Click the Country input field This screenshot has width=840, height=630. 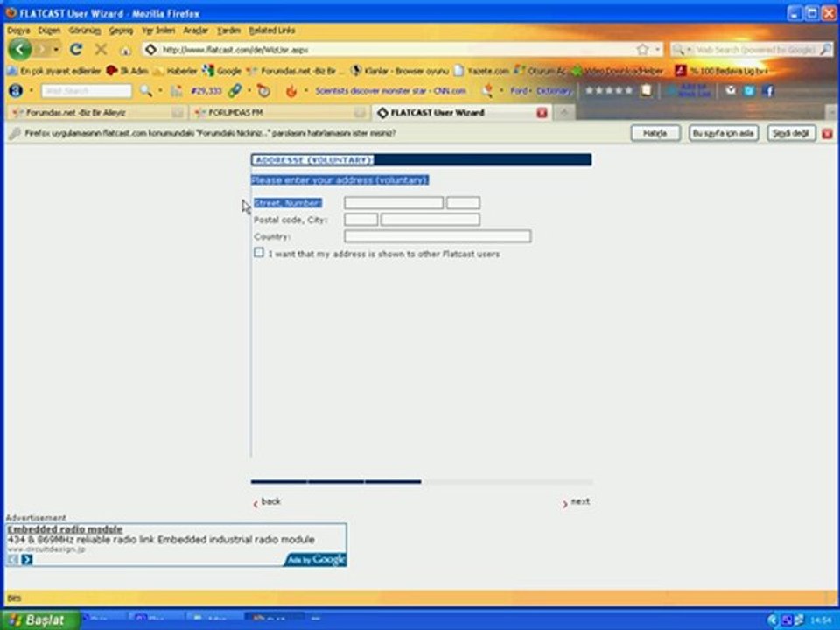click(x=437, y=236)
